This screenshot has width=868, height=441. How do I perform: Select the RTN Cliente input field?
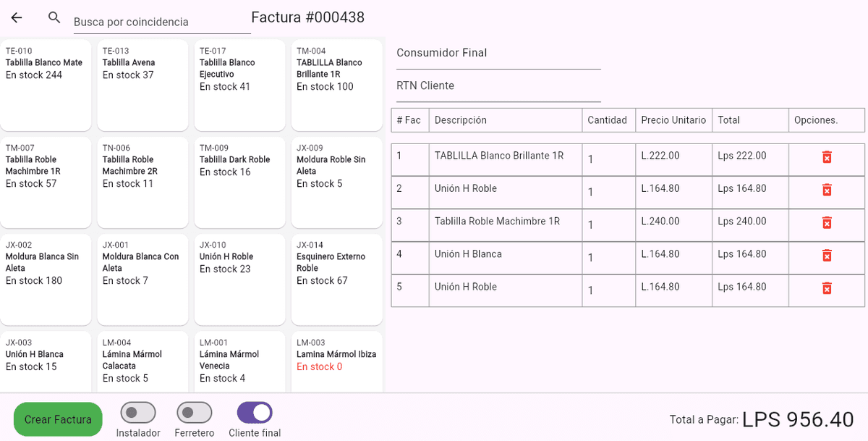tap(498, 86)
